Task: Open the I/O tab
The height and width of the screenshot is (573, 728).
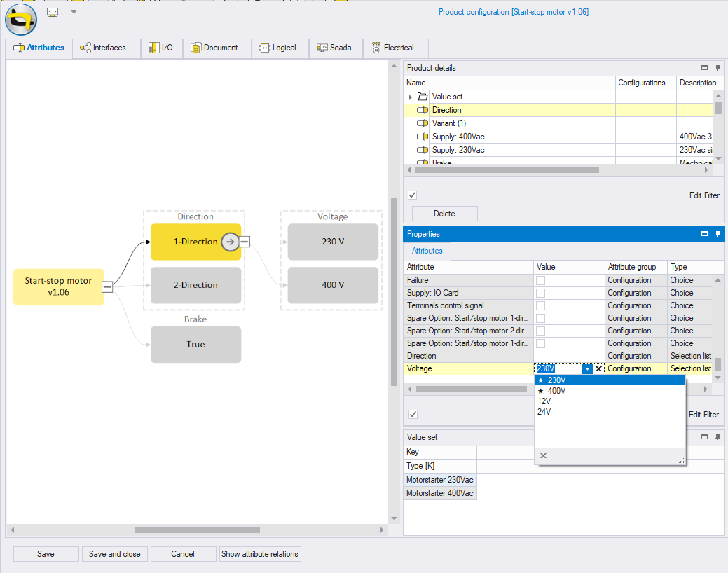Action: [x=161, y=48]
